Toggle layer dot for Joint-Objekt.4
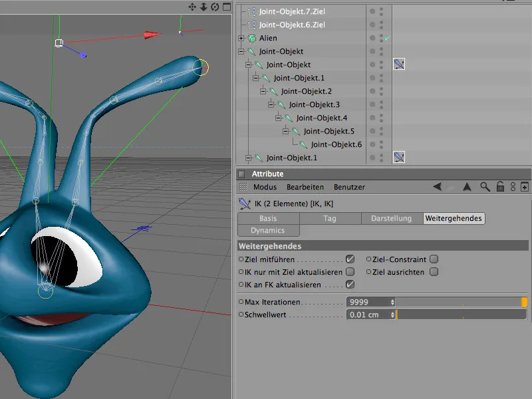Image resolution: width=532 pixels, height=399 pixels. 372,118
